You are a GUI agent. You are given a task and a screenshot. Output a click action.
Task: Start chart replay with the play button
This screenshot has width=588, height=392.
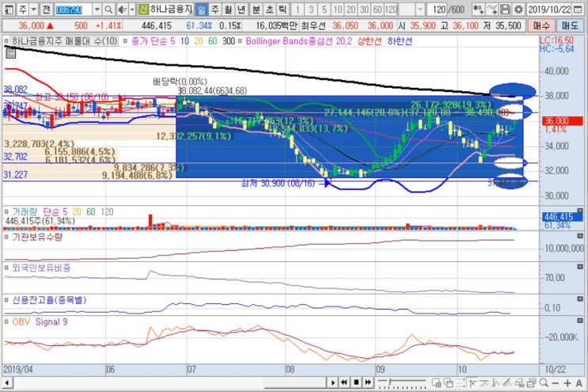click(332, 382)
